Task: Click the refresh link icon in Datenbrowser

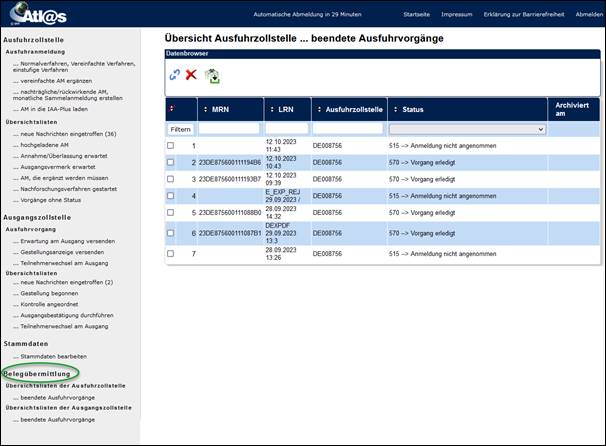Action: pos(175,75)
